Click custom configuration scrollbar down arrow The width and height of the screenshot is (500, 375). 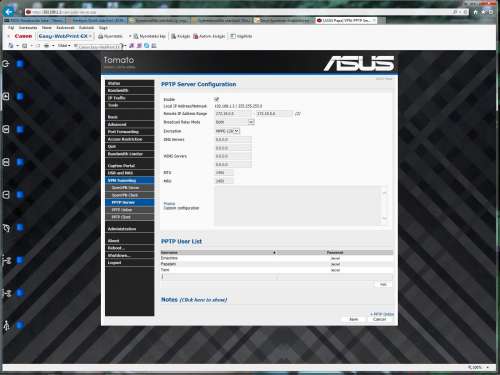tap(384, 219)
